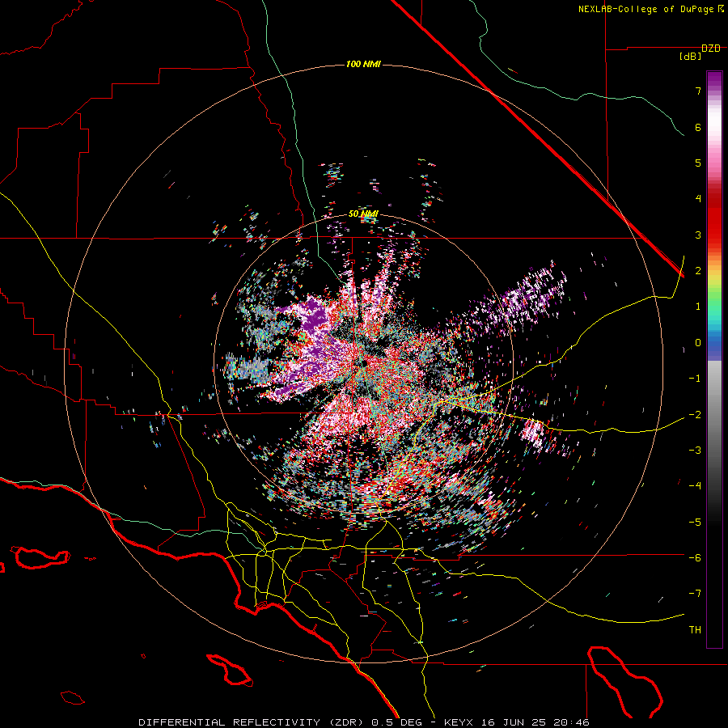Image resolution: width=728 pixels, height=728 pixels.
Task: Click the positive 2 tick label on the scale
Action: point(698,271)
